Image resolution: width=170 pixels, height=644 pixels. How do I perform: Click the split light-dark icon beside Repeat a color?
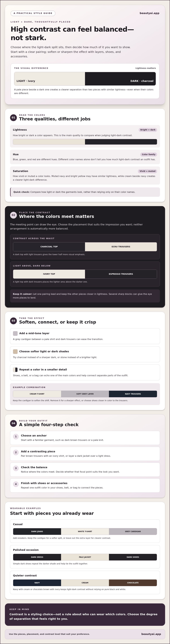(x=15, y=370)
